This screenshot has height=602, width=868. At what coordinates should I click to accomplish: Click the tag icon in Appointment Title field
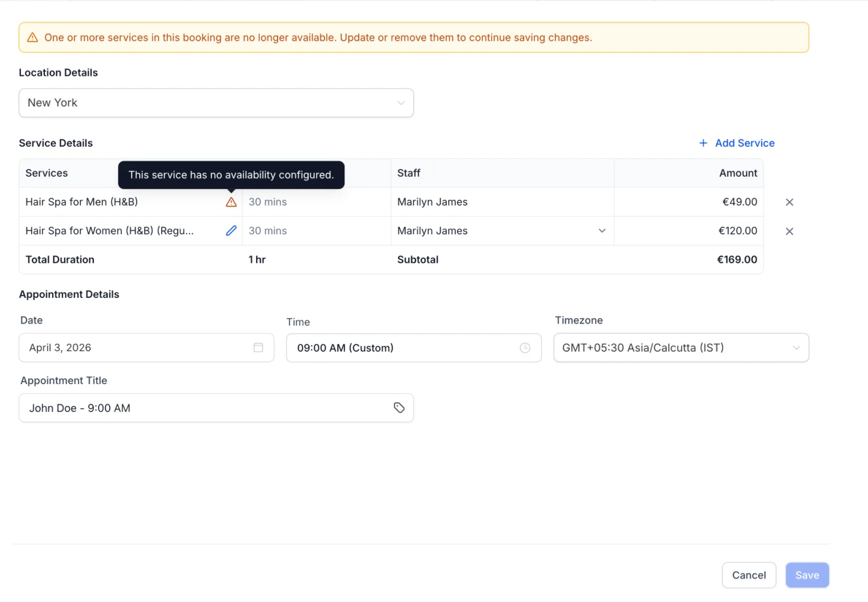point(399,407)
